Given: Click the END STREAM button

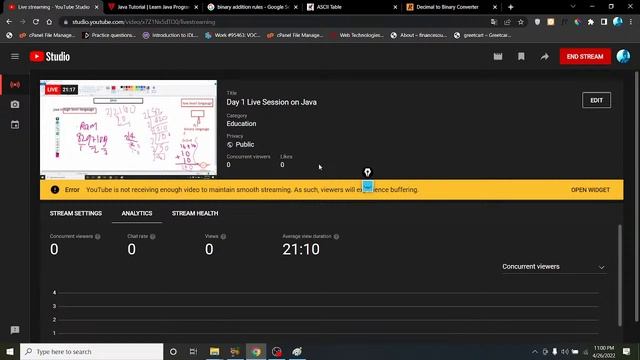Looking at the screenshot, I should [585, 56].
